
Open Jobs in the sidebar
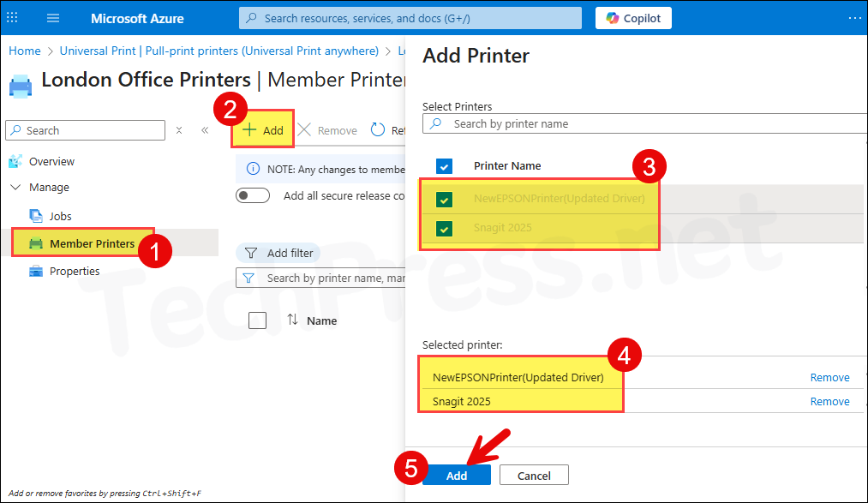(60, 216)
